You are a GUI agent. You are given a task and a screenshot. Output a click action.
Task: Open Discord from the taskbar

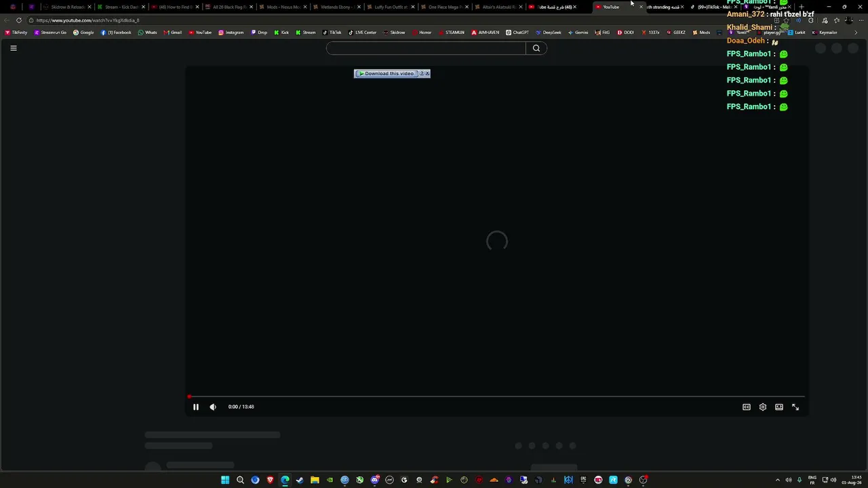pyautogui.click(x=374, y=480)
